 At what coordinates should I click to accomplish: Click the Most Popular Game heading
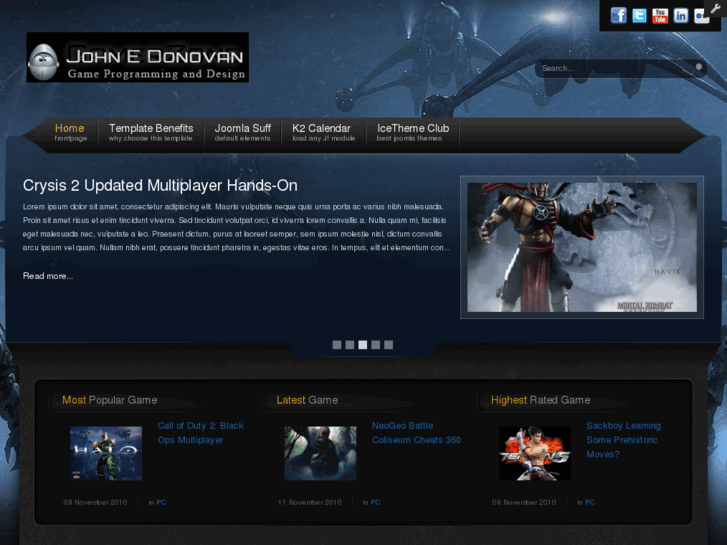109,400
